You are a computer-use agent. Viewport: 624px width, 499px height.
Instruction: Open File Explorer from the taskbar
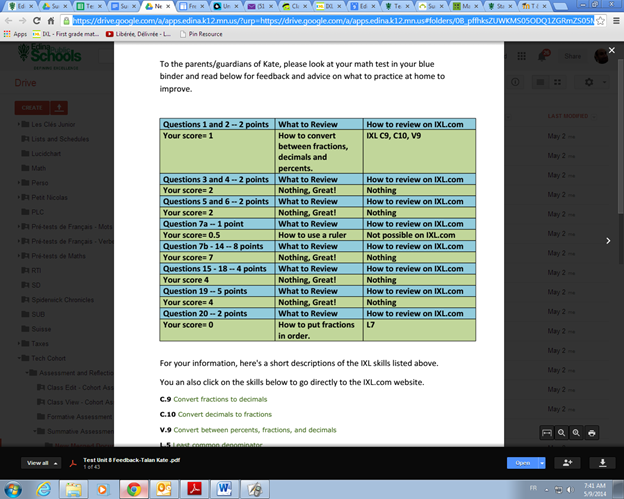tap(73, 489)
